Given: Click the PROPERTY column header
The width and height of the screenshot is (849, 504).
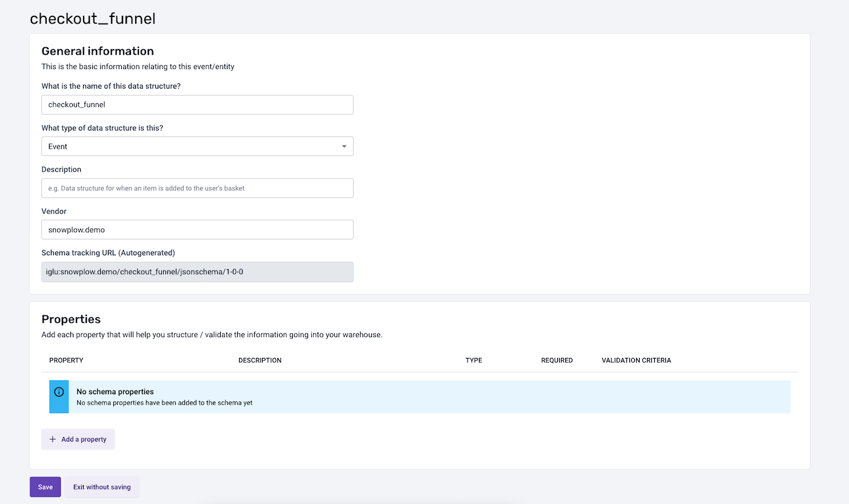Looking at the screenshot, I should [x=66, y=360].
